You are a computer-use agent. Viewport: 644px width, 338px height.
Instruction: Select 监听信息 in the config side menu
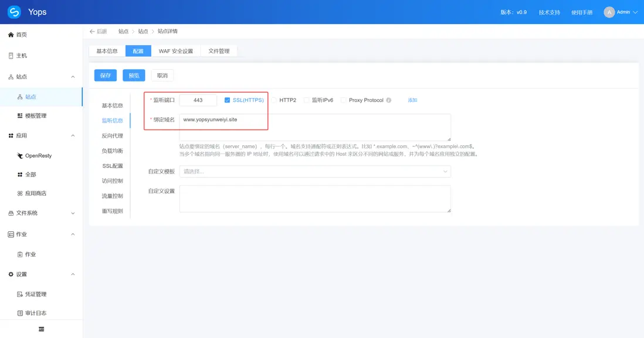click(112, 121)
